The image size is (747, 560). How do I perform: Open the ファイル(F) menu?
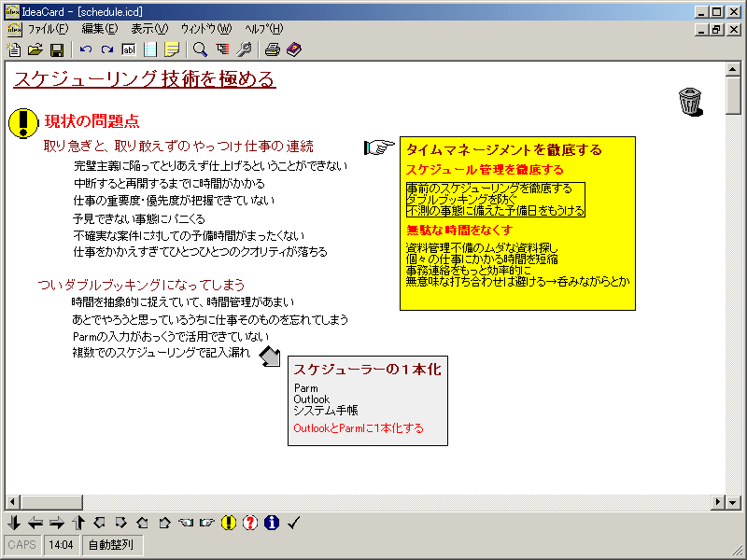pyautogui.click(x=49, y=29)
